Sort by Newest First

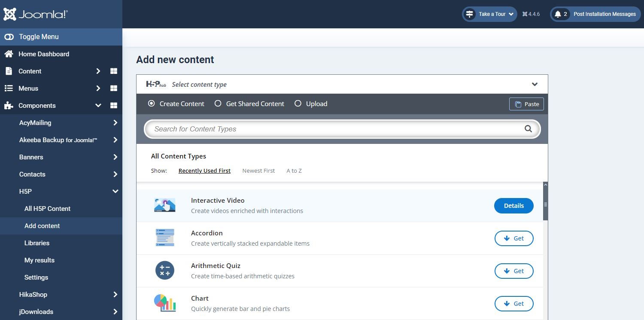tap(258, 171)
